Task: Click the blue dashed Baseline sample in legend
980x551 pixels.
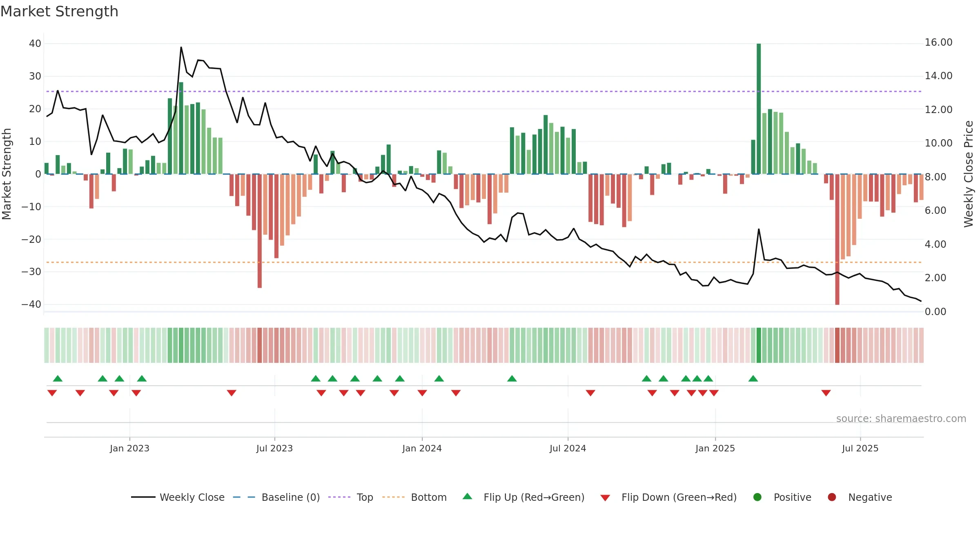Action: (x=244, y=497)
